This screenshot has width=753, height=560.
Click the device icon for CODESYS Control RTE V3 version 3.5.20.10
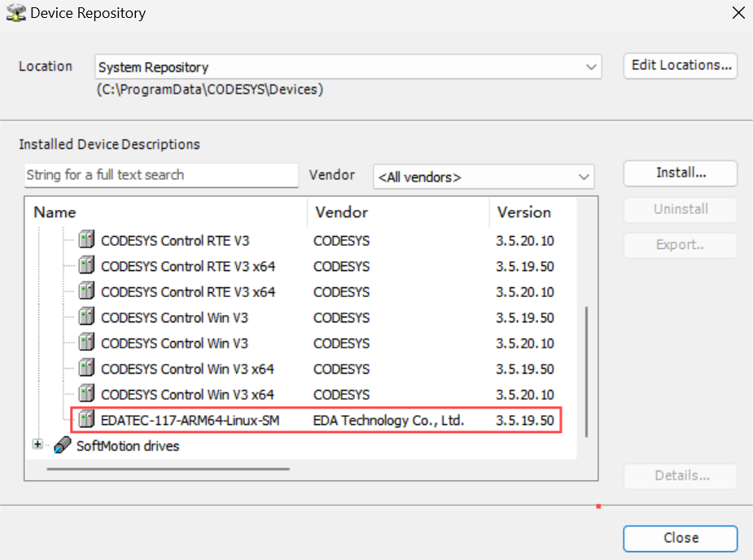(x=86, y=239)
